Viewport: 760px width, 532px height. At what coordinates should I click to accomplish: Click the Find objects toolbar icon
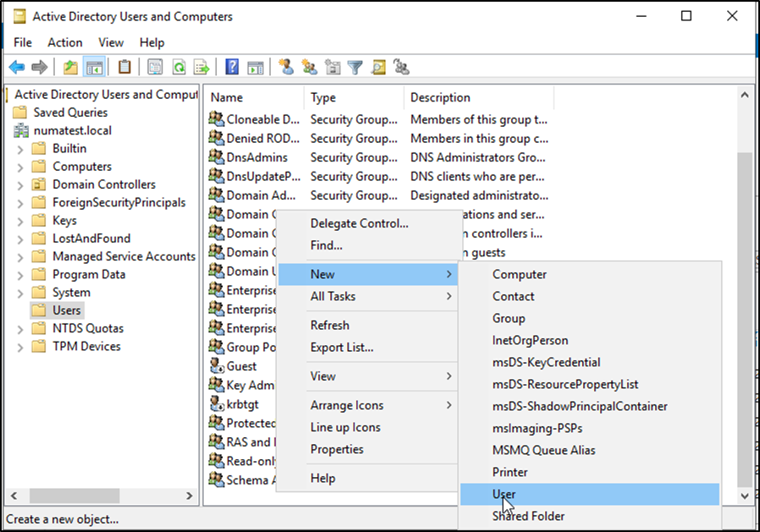[x=378, y=68]
